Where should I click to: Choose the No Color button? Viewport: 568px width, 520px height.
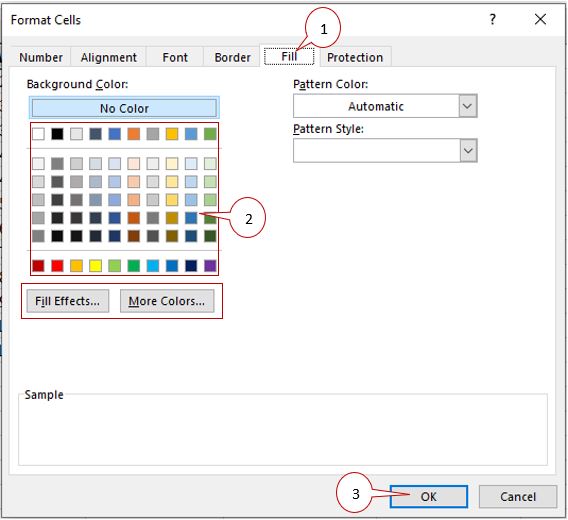pos(124,108)
